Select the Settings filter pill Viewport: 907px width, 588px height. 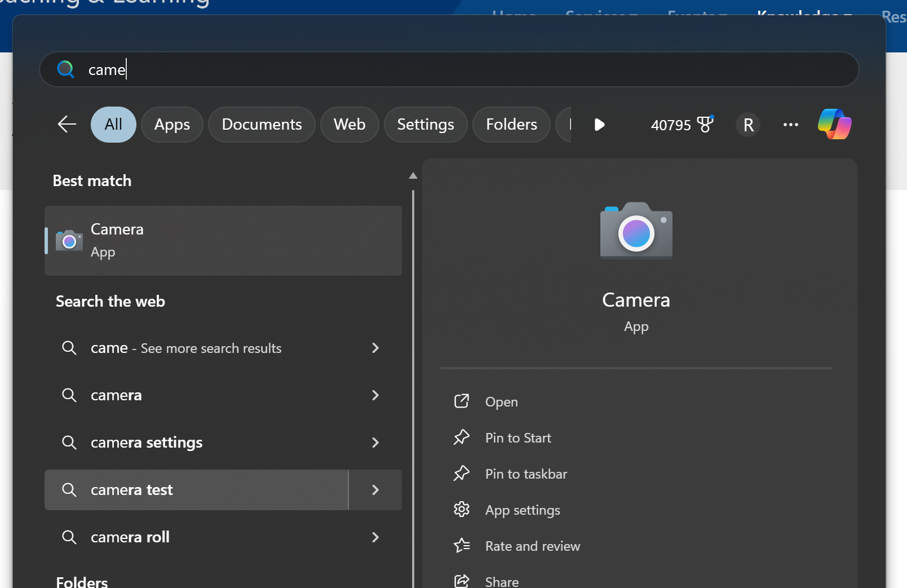pyautogui.click(x=425, y=125)
